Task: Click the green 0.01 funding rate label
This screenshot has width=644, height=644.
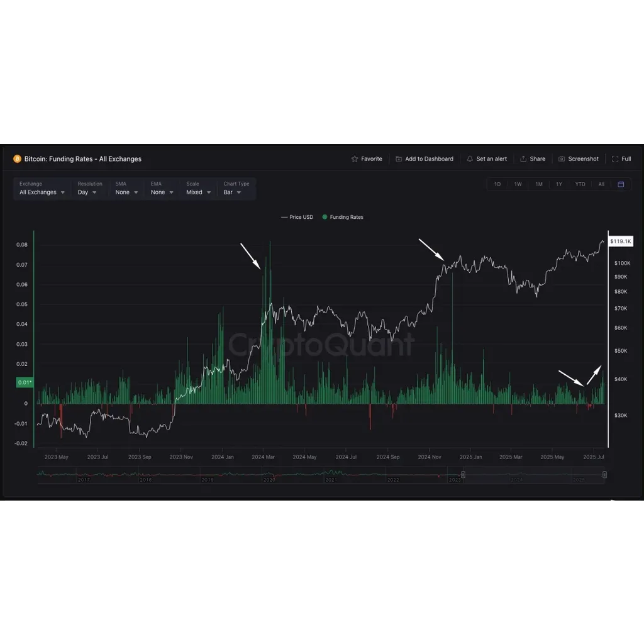Action: pyautogui.click(x=25, y=382)
